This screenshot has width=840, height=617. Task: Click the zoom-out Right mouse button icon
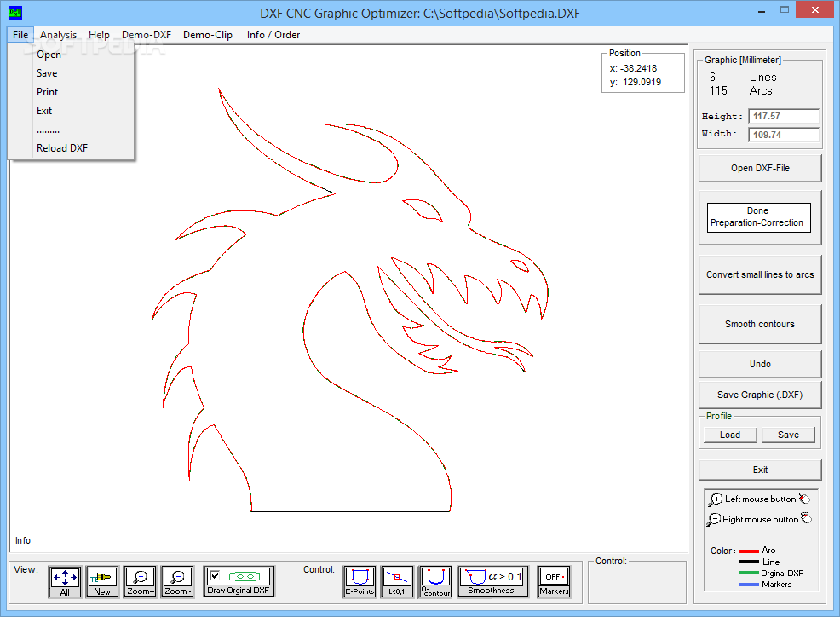pyautogui.click(x=714, y=520)
